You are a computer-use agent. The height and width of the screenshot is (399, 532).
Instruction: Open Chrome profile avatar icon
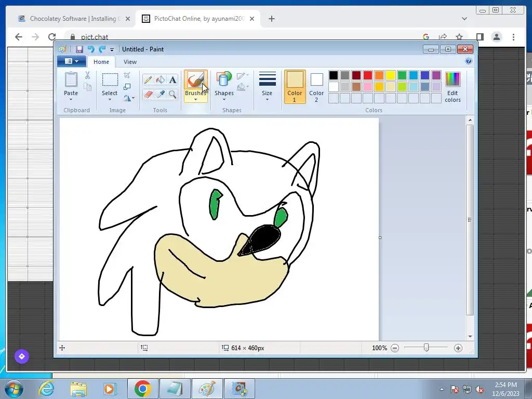coord(496,37)
